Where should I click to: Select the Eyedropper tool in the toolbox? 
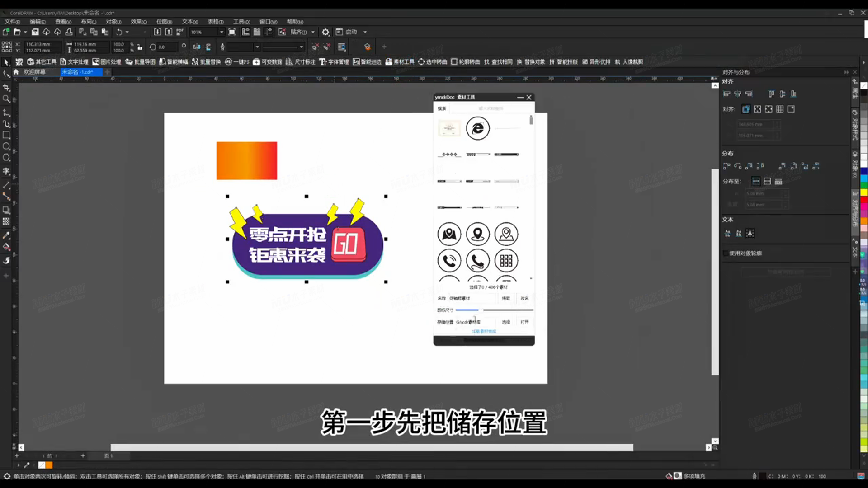(x=6, y=235)
